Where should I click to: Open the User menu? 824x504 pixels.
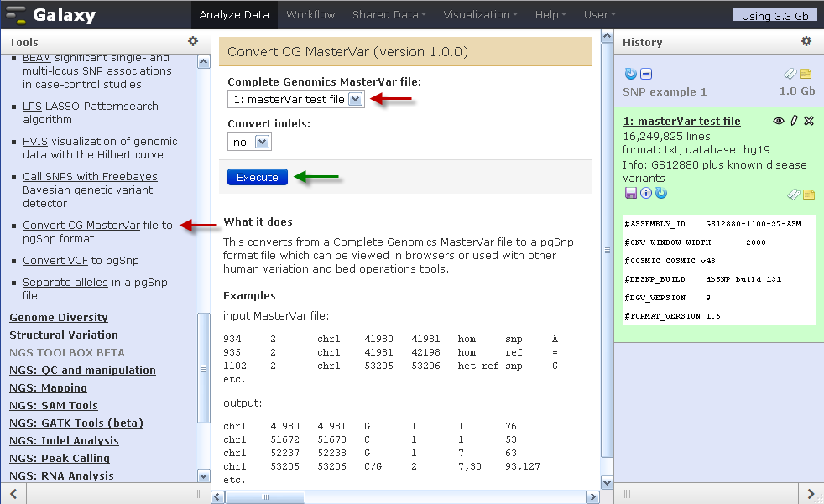(600, 15)
